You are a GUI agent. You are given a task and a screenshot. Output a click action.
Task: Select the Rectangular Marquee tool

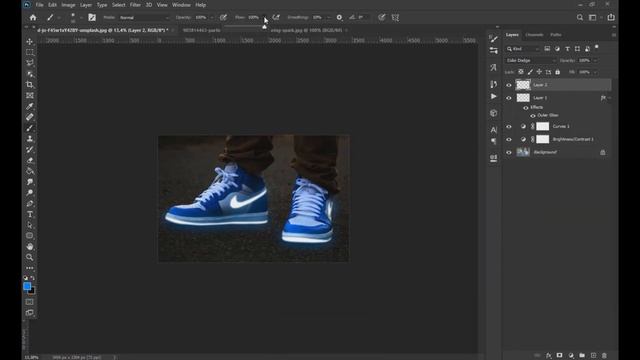[30, 52]
